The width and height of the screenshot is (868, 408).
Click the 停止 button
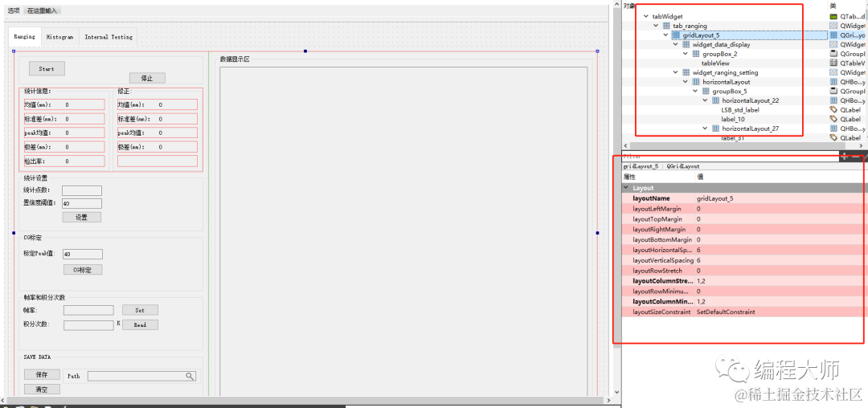pos(147,78)
